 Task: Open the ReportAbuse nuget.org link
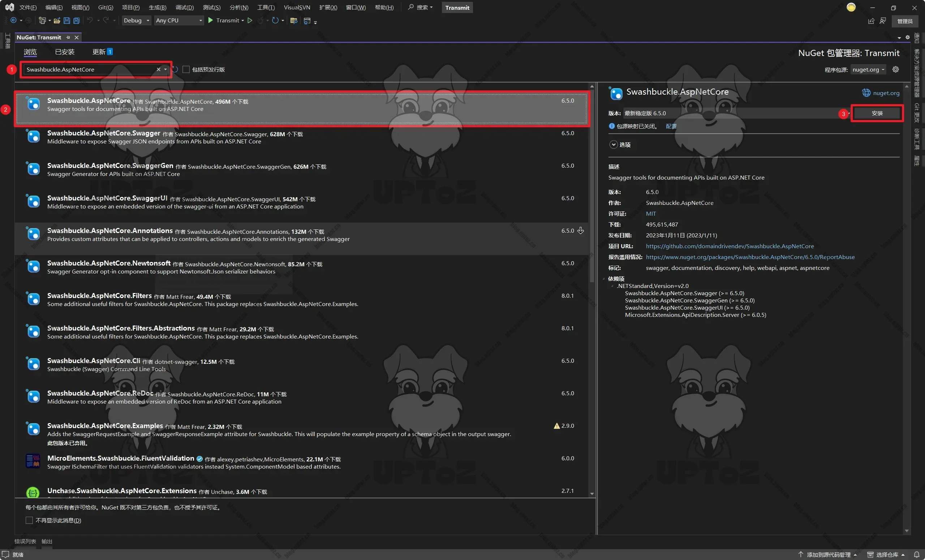point(750,257)
